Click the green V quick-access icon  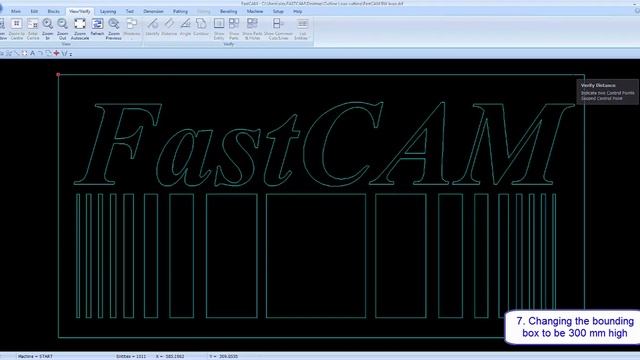[64, 53]
